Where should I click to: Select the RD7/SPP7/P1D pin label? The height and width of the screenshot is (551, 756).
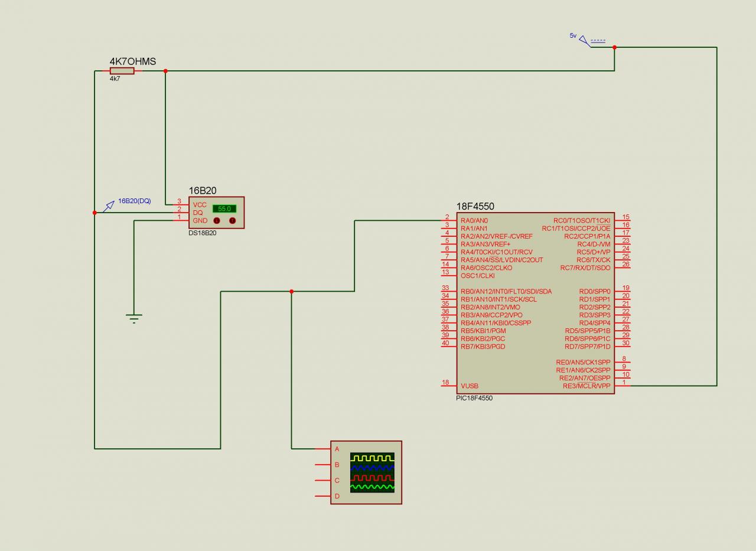pos(588,347)
